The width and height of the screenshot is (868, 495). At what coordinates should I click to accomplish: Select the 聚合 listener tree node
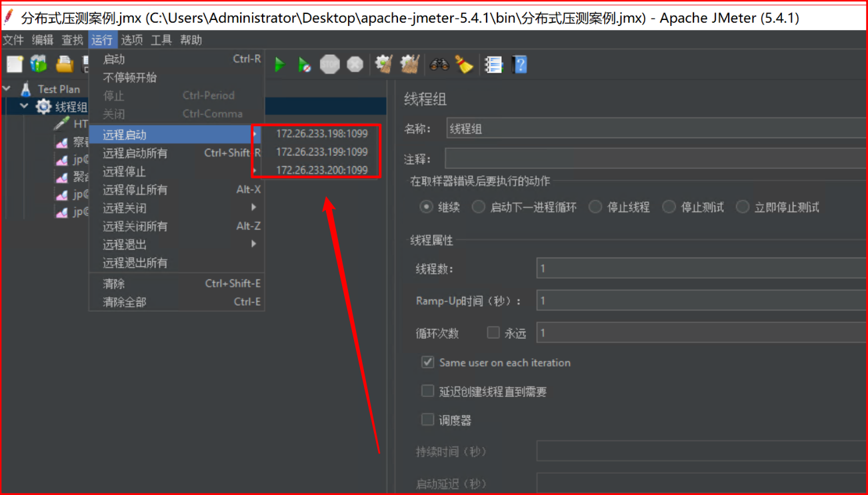pos(71,177)
